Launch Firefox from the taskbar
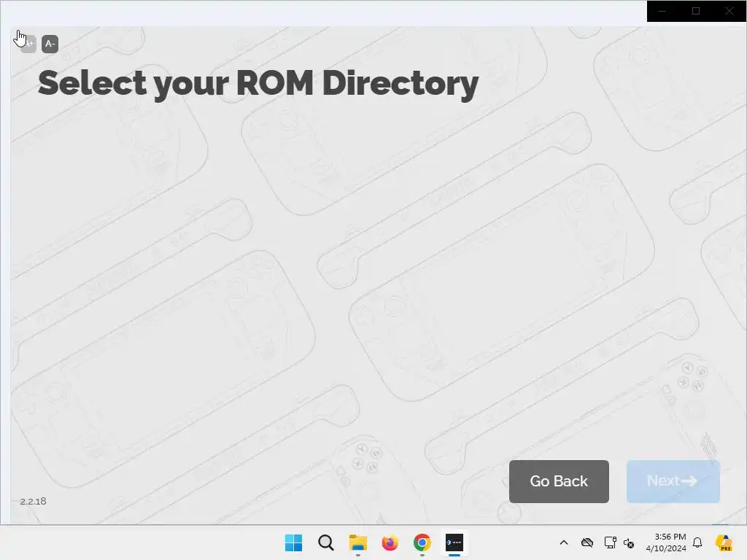 pos(390,542)
